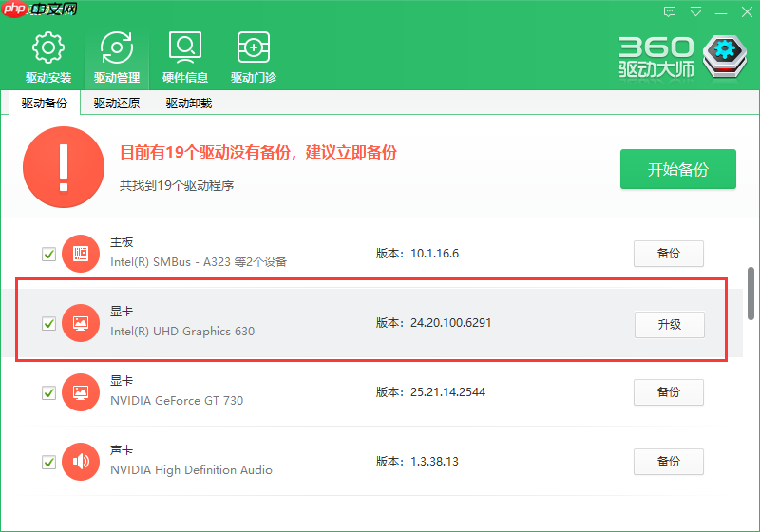Click version text 1.3.38.13

(x=434, y=462)
